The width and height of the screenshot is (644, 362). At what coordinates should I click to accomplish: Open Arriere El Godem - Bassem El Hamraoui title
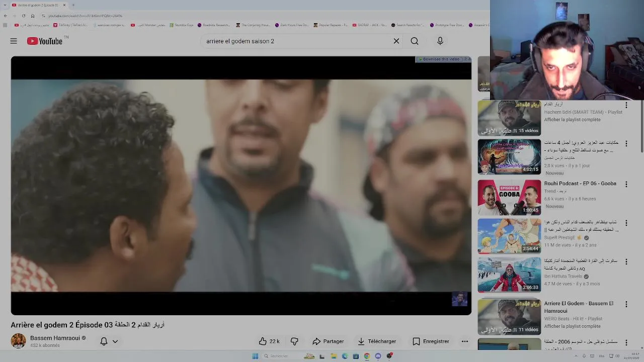pos(579,307)
